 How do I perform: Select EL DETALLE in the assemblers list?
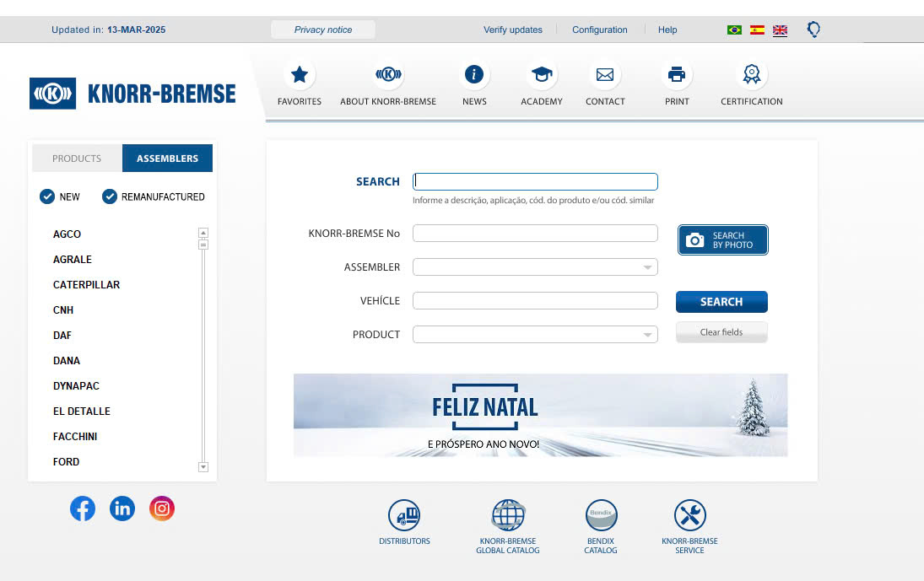point(82,412)
